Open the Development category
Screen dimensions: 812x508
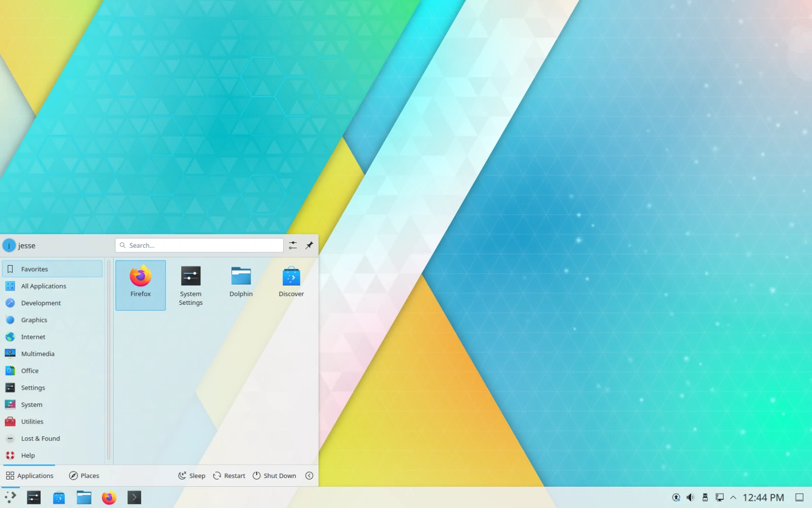(41, 303)
